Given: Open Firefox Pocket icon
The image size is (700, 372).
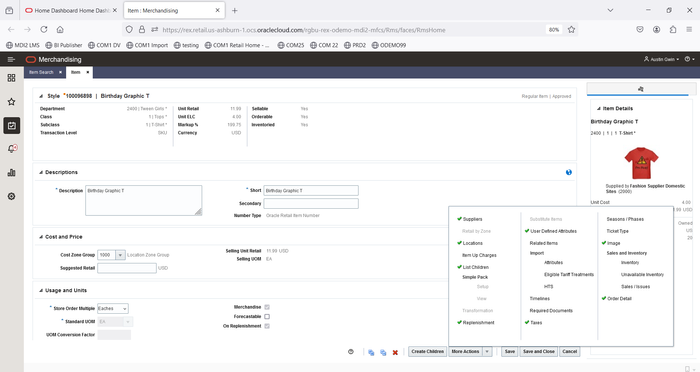Looking at the screenshot, I should pos(640,29).
